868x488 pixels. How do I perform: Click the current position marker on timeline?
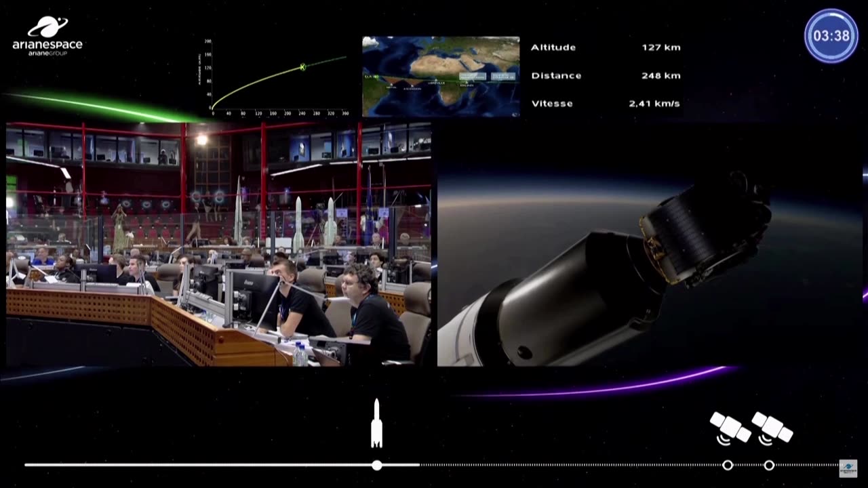(377, 465)
